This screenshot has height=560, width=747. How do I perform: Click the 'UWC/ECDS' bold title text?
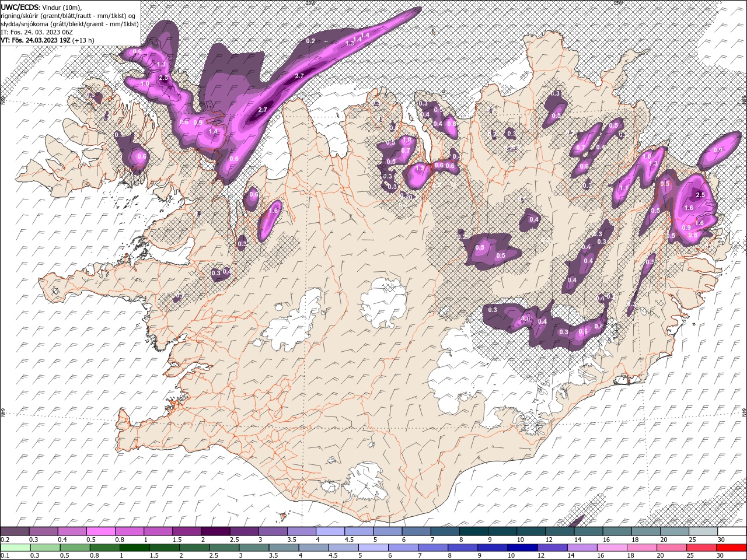pyautogui.click(x=20, y=7)
